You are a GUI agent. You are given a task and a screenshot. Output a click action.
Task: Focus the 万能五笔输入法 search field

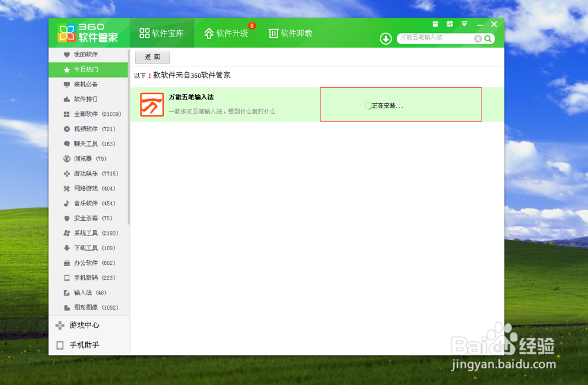pos(435,38)
